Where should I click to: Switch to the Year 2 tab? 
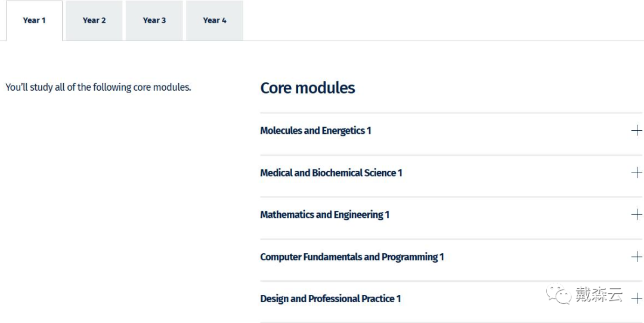94,20
